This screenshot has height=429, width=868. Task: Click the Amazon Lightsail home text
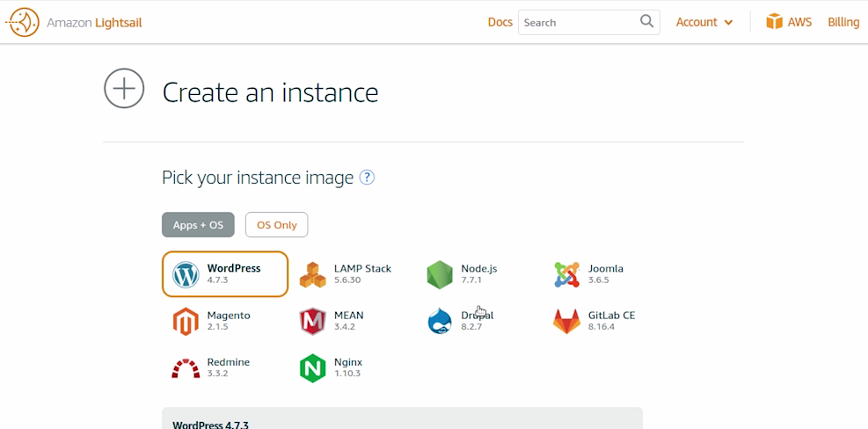pos(94,23)
